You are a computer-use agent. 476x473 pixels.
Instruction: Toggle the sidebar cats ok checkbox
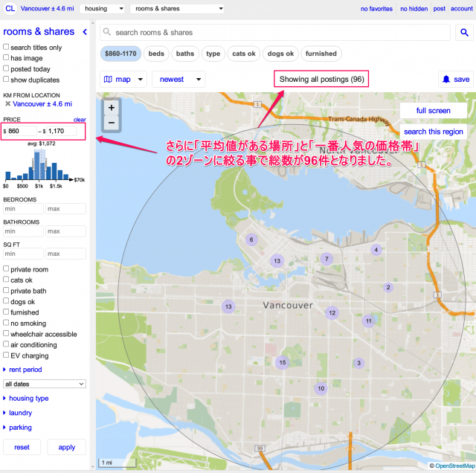(6, 280)
